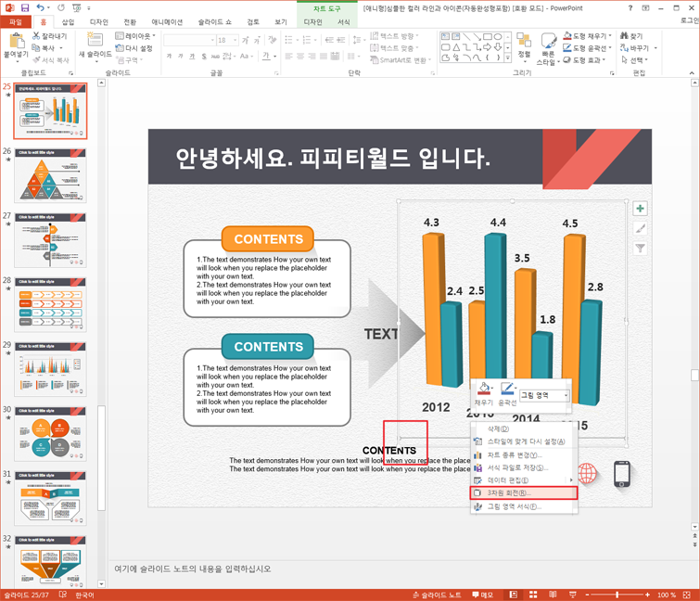Click the zoom slider handle in status bar
Screen dimensions: 700x601
(x=617, y=595)
